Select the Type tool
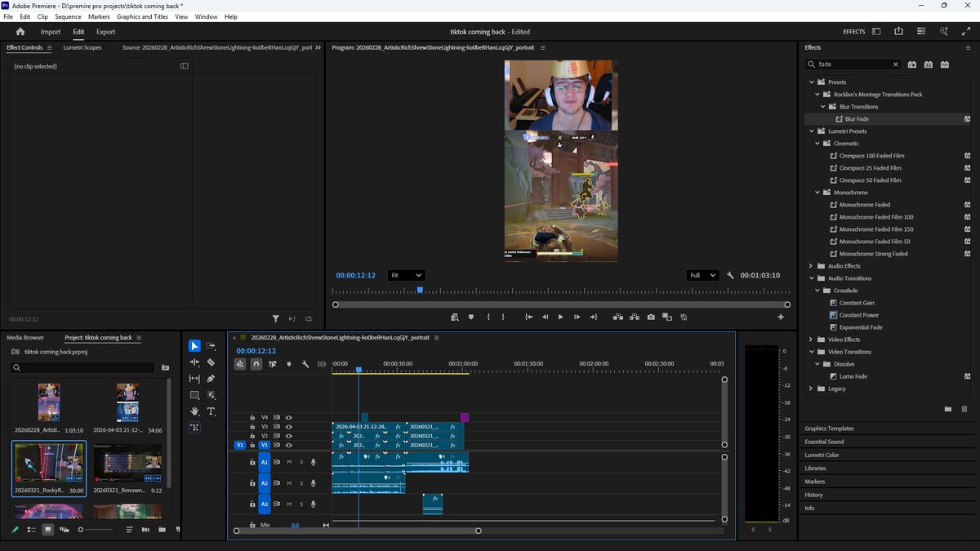The image size is (980, 551). click(212, 411)
